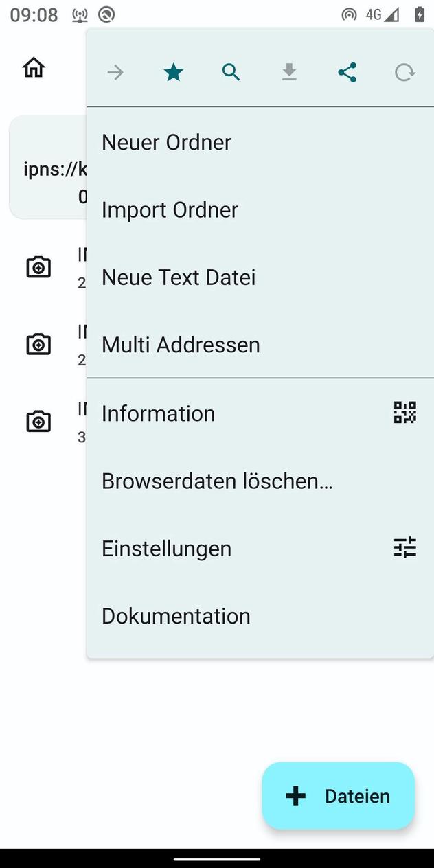Open Multi Addressen menu item

(x=180, y=344)
